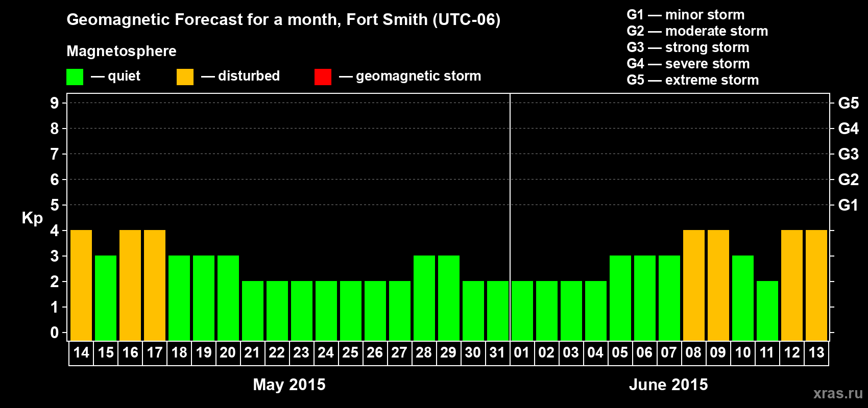
Task: Click date label 23 on the axis
Action: click(302, 352)
